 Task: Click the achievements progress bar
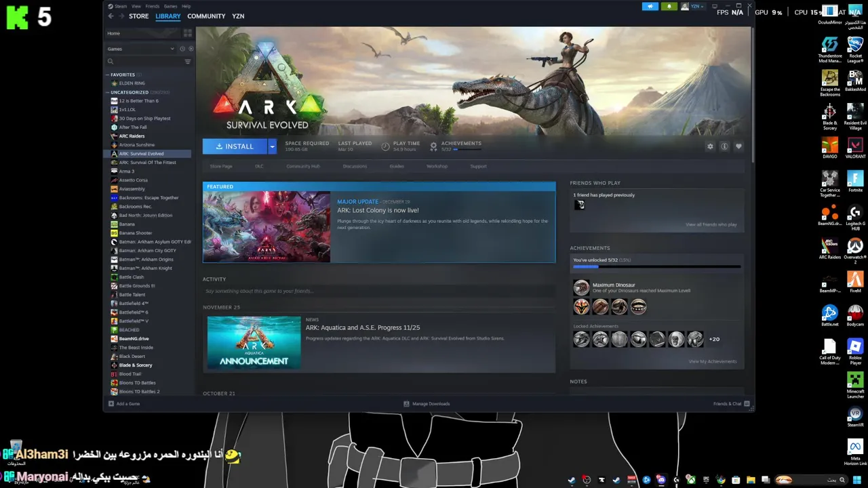(656, 267)
